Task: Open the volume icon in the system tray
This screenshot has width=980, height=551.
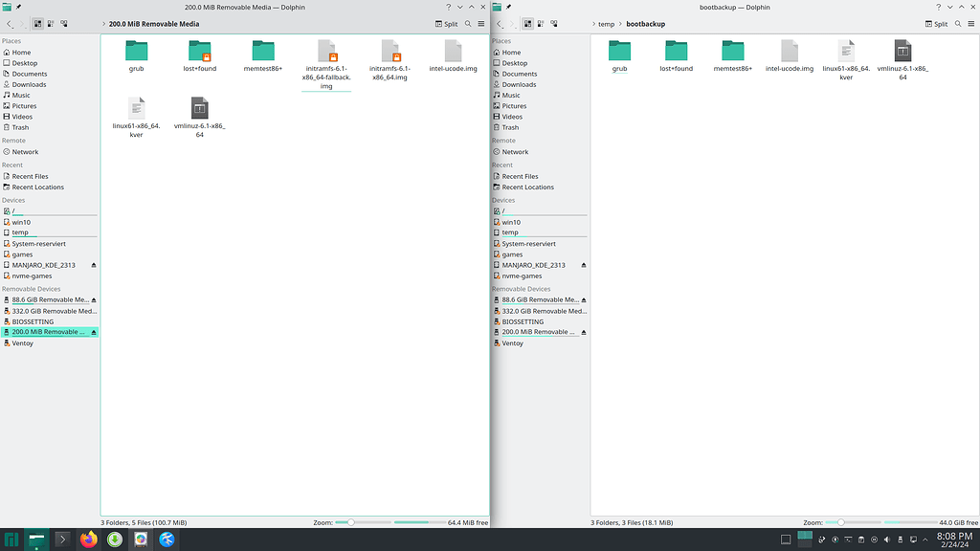Action: click(887, 540)
